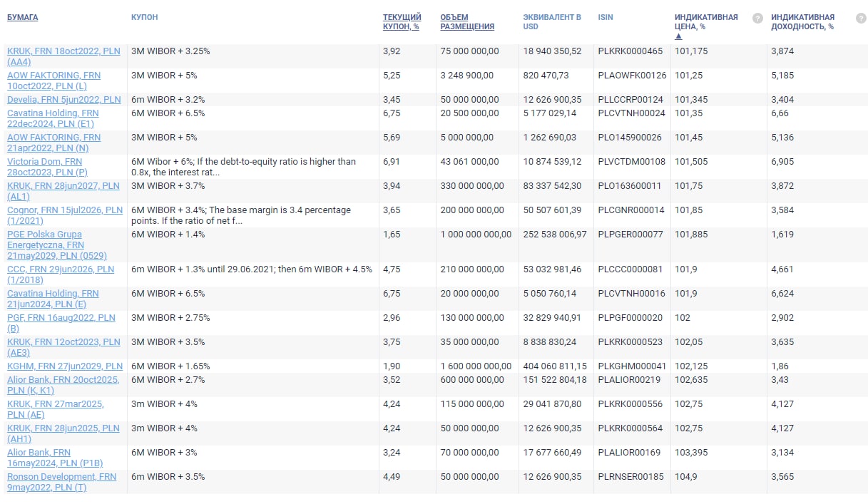Click the ISIN column header
868x504 pixels.
(606, 17)
